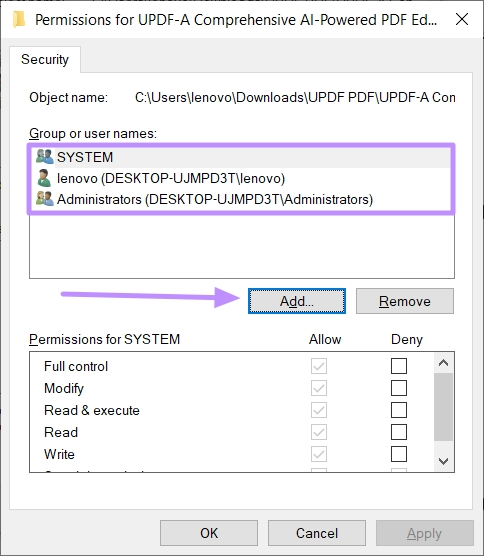Click the Administrators group icon

click(x=45, y=199)
